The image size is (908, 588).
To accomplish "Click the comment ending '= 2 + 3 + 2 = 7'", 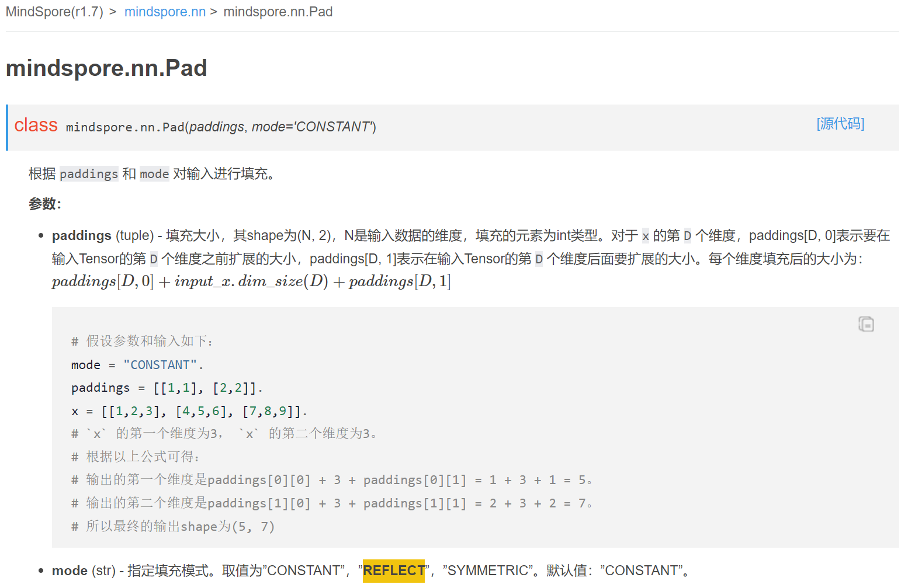I will (x=332, y=503).
